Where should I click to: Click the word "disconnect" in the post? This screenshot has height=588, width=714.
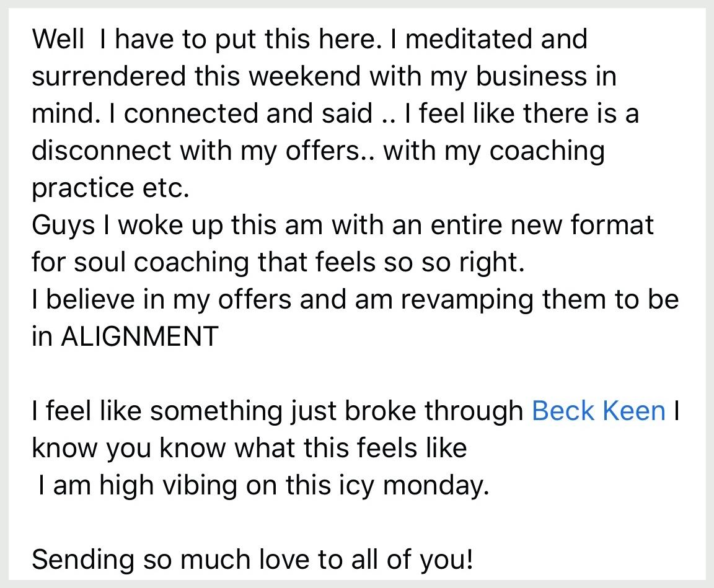(102, 150)
